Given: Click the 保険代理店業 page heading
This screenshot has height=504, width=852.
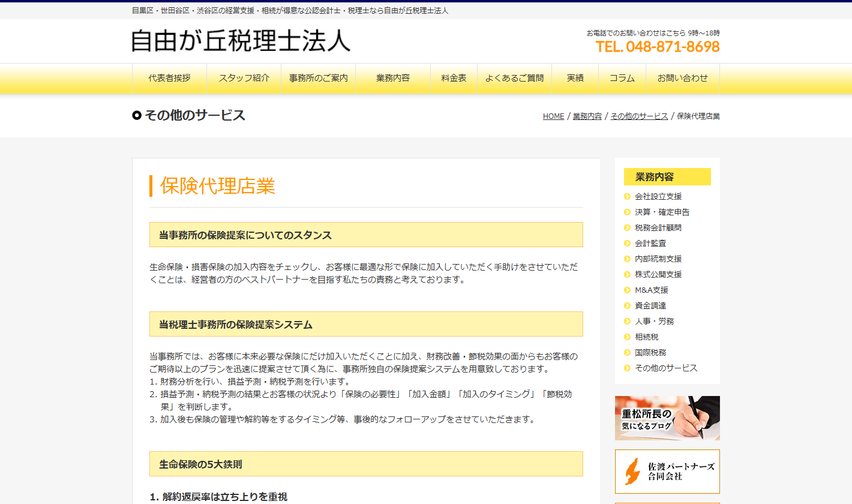Looking at the screenshot, I should 217,186.
